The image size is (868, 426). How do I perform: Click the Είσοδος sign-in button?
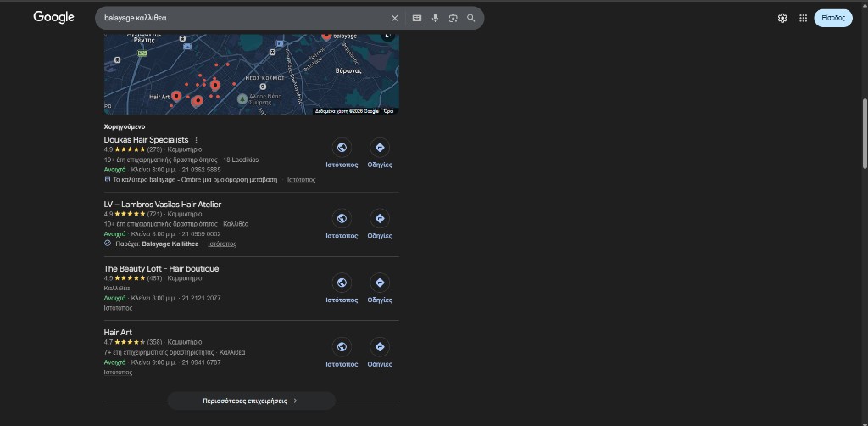[x=833, y=18]
